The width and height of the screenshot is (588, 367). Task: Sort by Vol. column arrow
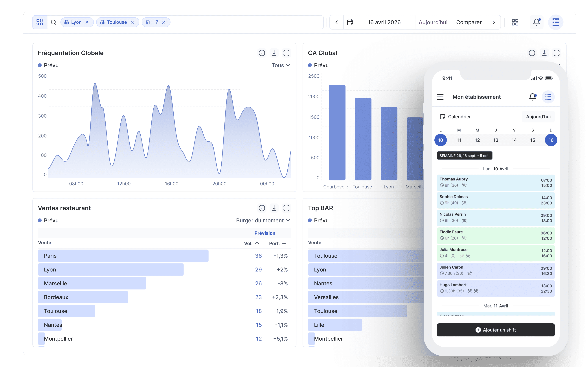[x=257, y=243]
